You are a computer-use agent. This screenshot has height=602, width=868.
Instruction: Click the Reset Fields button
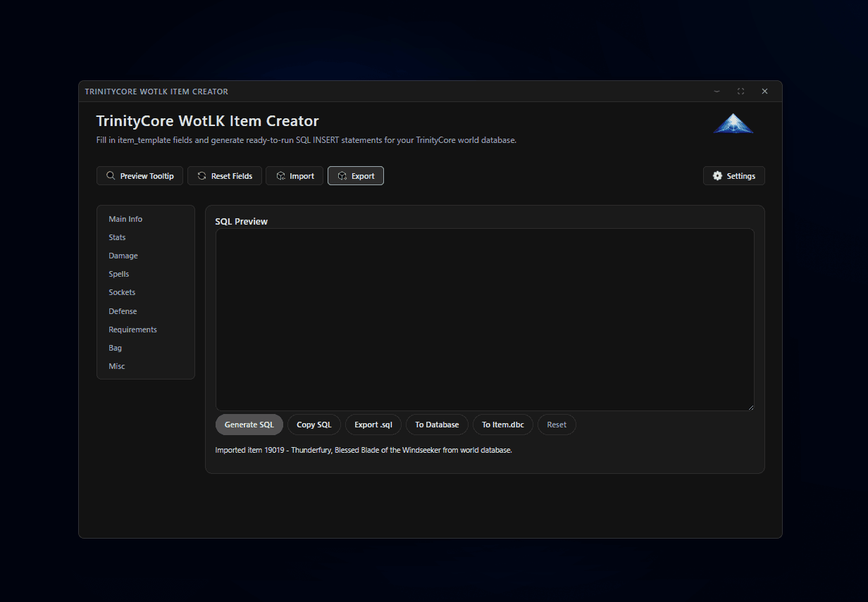pyautogui.click(x=225, y=176)
